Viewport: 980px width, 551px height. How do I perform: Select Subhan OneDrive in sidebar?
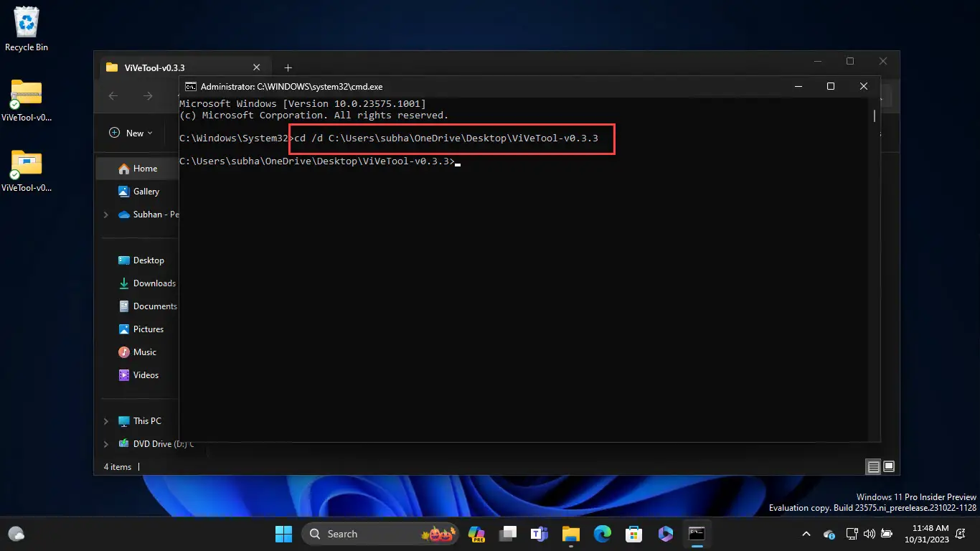click(x=148, y=215)
